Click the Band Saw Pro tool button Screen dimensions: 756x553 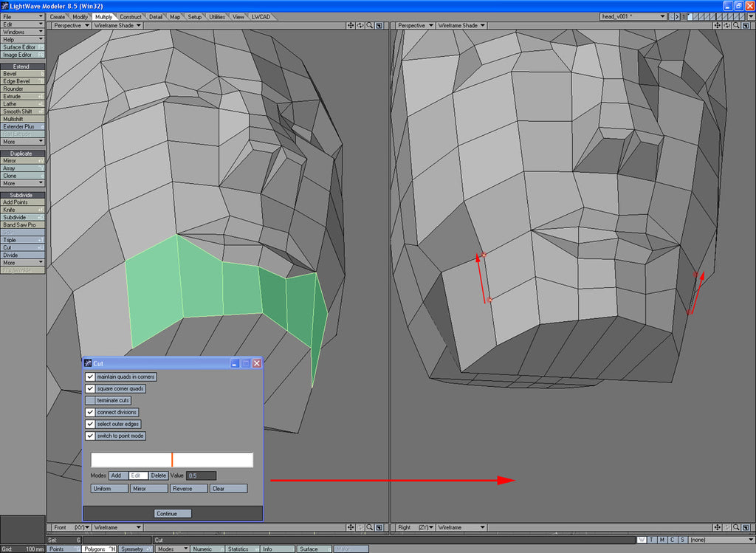pyautogui.click(x=23, y=225)
